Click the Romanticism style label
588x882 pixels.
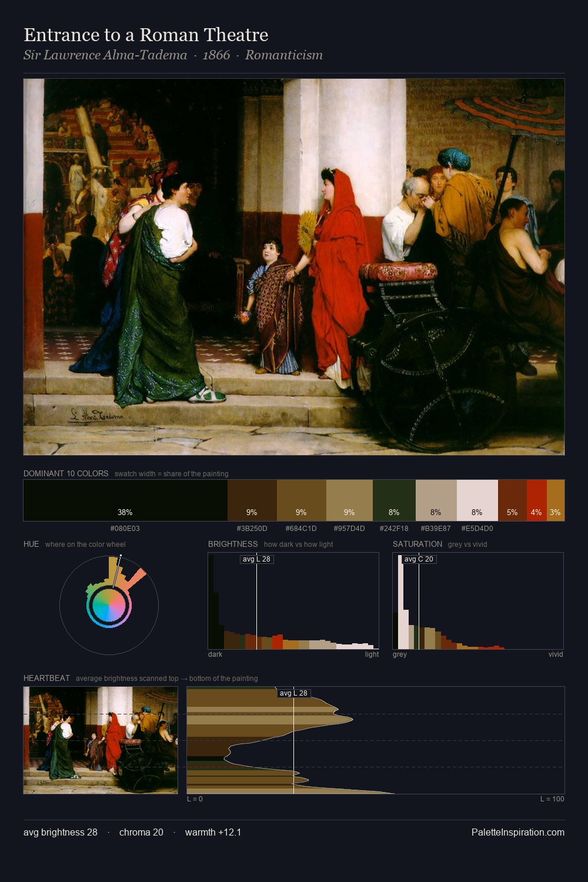284,55
